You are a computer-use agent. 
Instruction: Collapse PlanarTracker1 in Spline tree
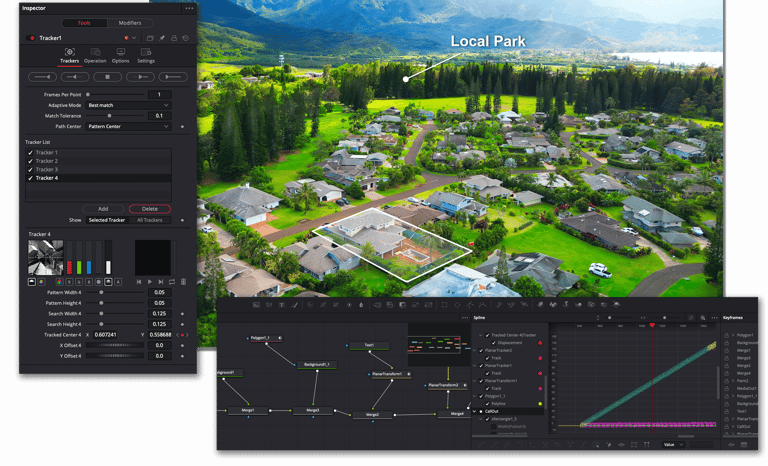tap(475, 366)
